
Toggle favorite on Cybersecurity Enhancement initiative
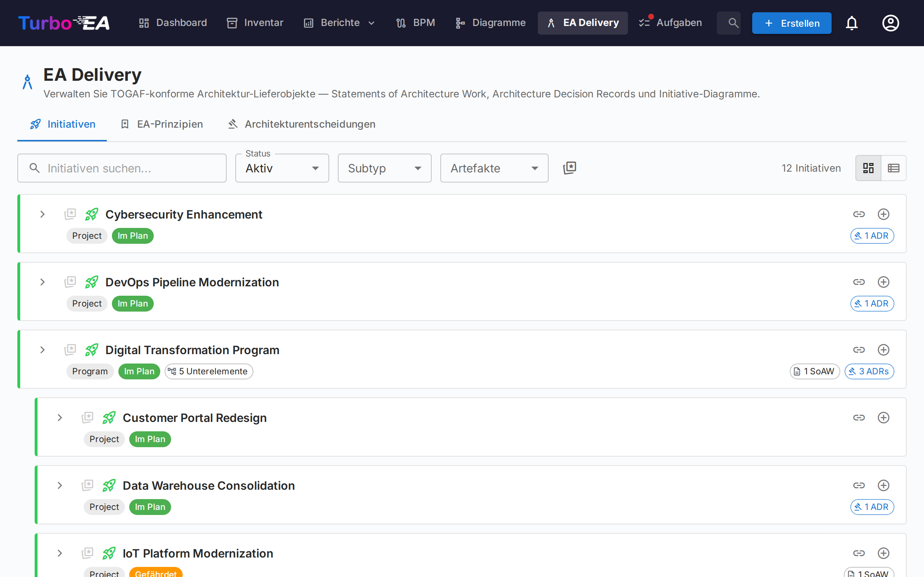(70, 215)
